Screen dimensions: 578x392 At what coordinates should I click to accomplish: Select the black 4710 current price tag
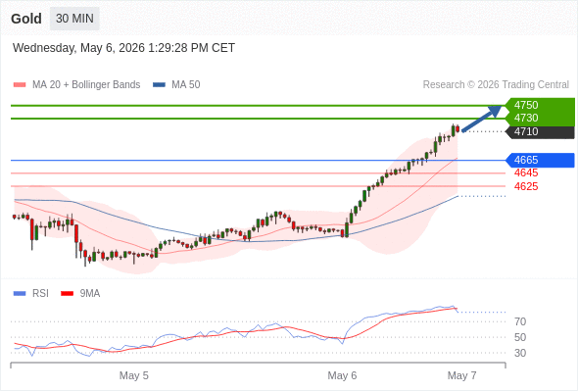click(540, 132)
